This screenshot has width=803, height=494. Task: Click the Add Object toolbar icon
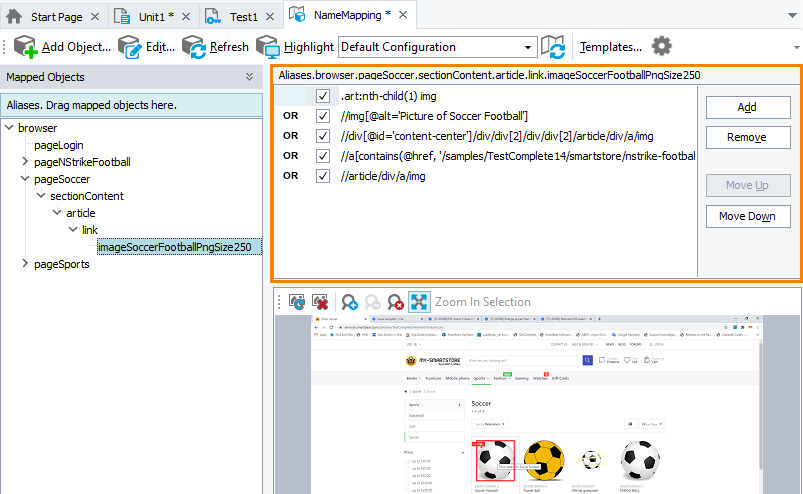(25, 47)
